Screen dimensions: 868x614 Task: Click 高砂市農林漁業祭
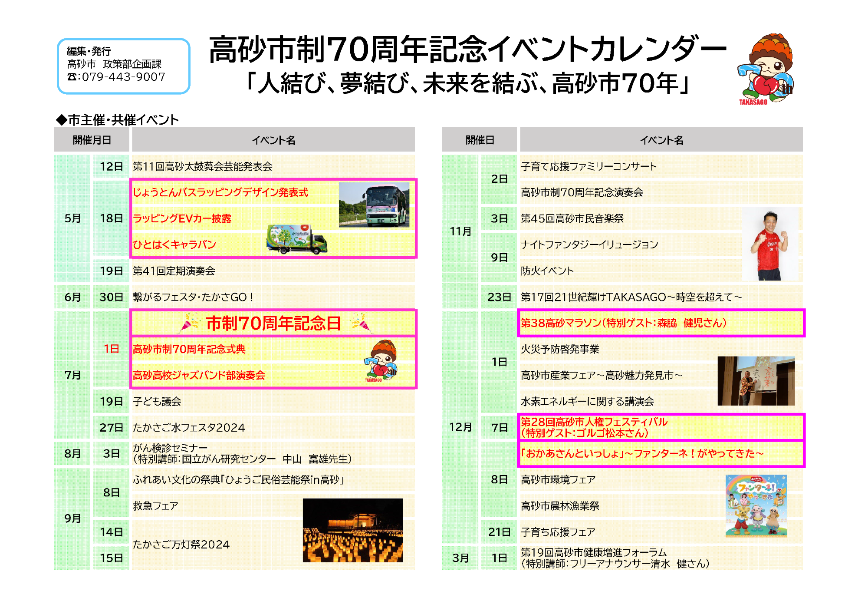point(560,506)
